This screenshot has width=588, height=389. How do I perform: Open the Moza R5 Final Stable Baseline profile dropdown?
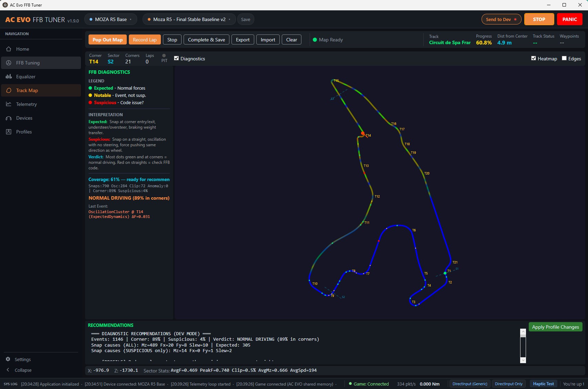point(189,19)
